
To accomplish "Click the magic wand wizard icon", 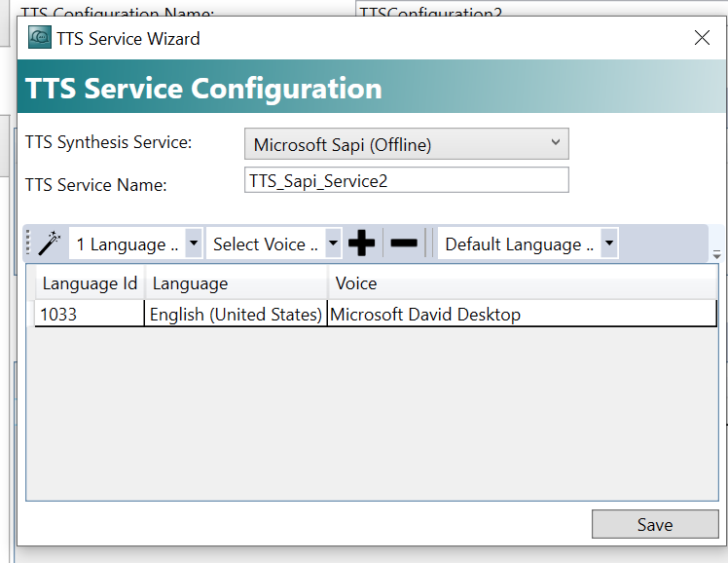I will pos(50,243).
